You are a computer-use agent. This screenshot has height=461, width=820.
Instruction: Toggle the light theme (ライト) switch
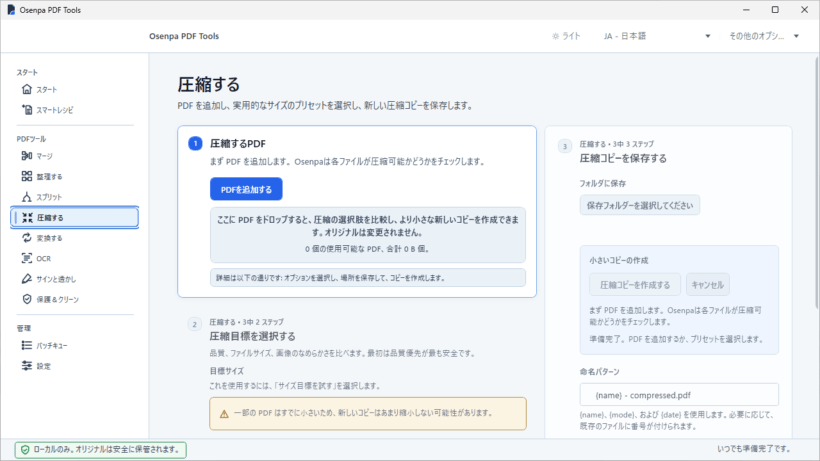[x=566, y=36]
